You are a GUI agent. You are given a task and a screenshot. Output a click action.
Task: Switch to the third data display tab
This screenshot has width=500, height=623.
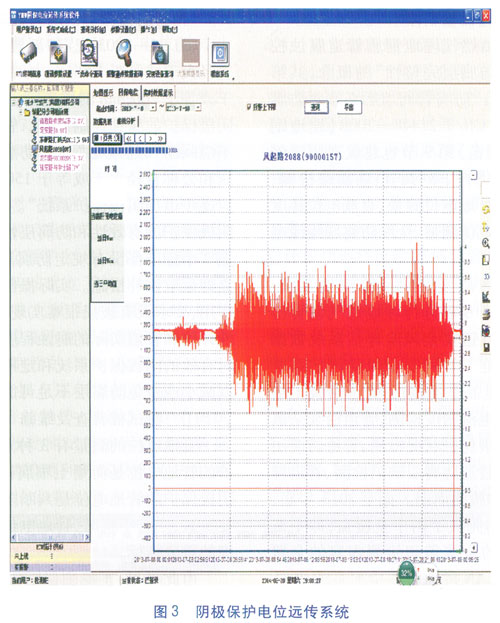point(158,93)
